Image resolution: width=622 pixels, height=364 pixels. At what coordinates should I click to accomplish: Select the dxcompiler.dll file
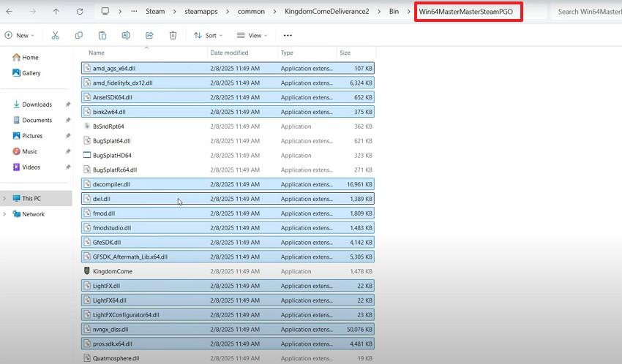(x=228, y=184)
